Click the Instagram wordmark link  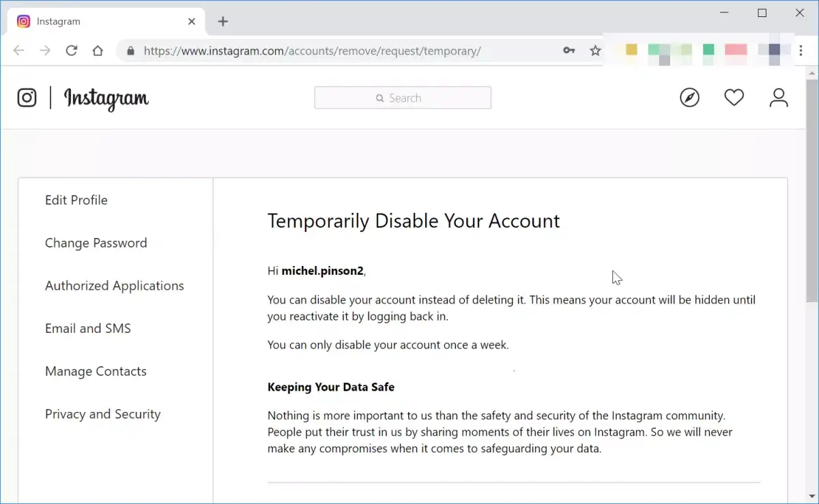point(106,99)
